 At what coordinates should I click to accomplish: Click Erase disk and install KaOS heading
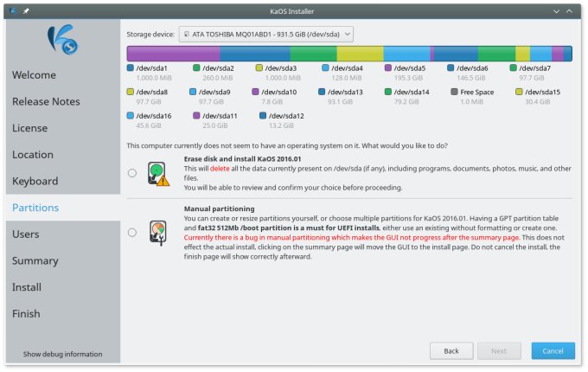coord(242,159)
